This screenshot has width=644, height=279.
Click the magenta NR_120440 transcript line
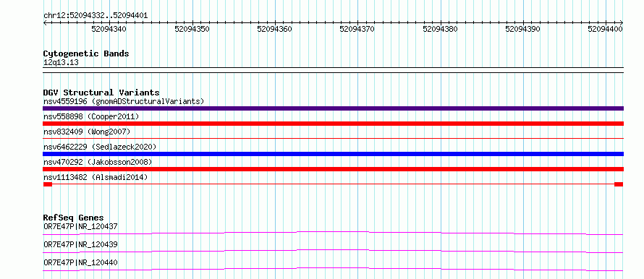click(x=333, y=269)
